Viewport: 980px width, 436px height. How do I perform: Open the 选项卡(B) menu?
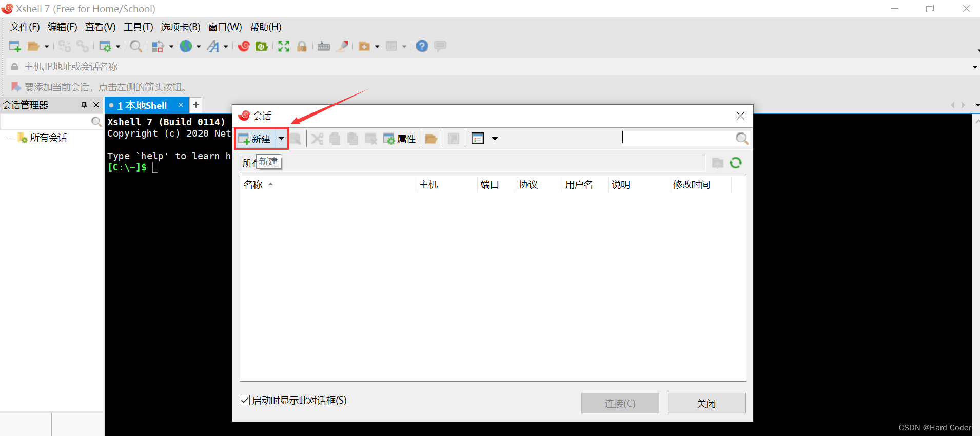[x=181, y=27]
